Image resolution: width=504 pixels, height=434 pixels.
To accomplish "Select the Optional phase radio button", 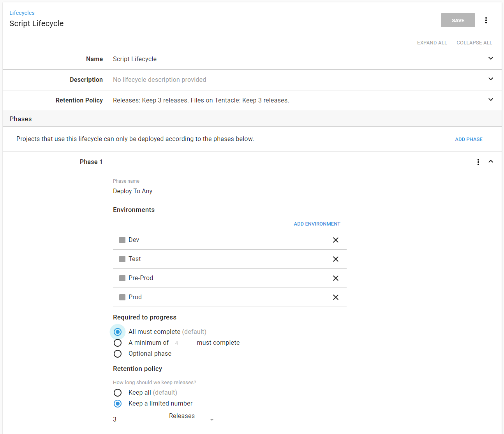I will point(118,354).
